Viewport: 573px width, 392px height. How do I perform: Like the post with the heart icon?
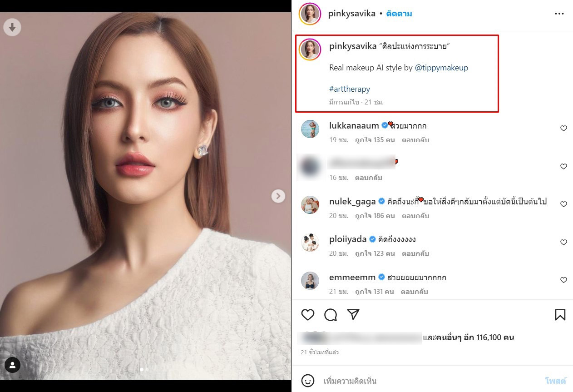[308, 314]
